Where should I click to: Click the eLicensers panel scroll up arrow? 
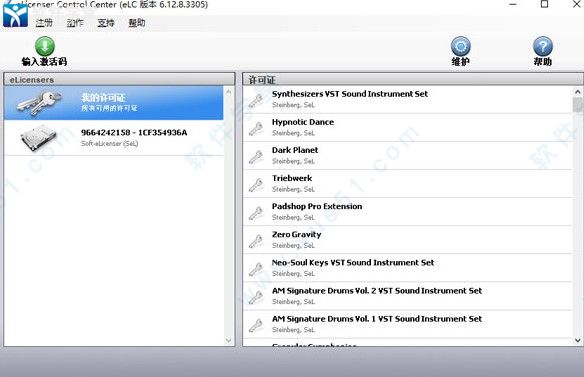pyautogui.click(x=229, y=92)
